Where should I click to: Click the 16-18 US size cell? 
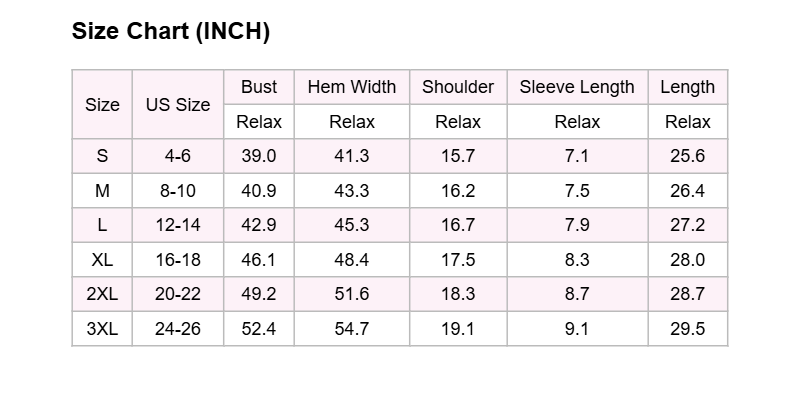tap(178, 260)
